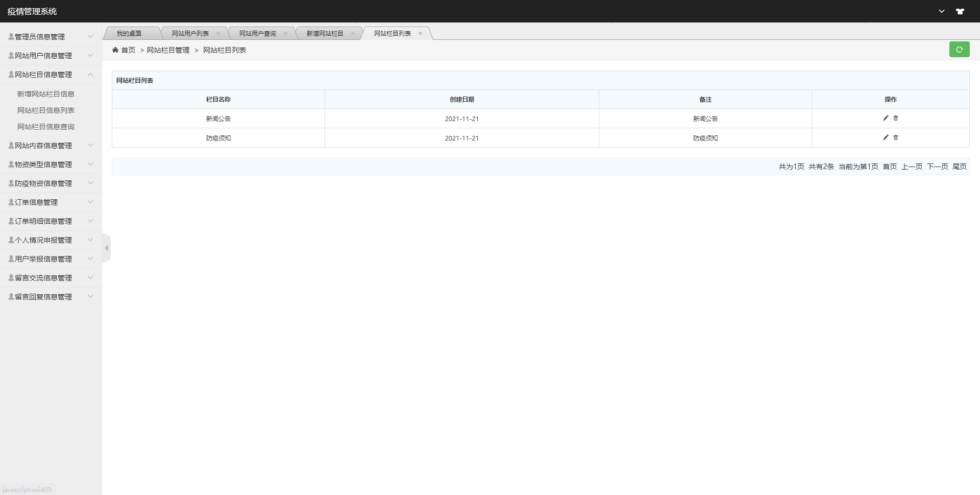Expand 订单信息管理 menu

(x=51, y=202)
